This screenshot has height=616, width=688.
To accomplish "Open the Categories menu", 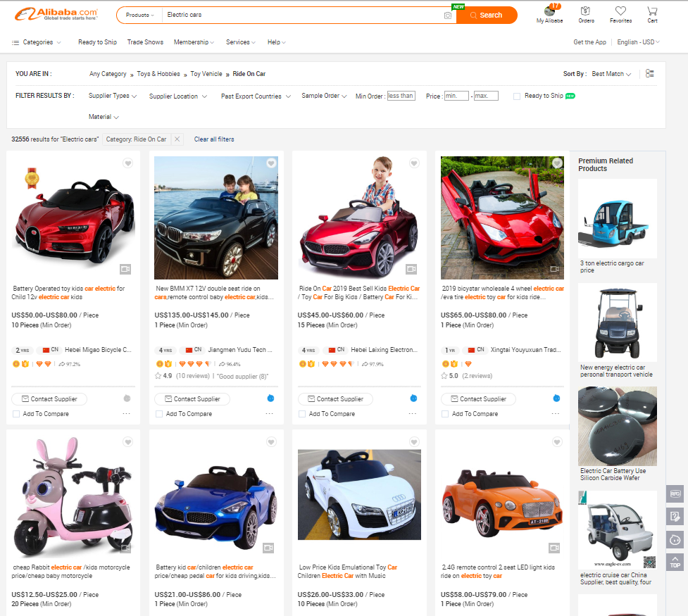I will pyautogui.click(x=37, y=42).
